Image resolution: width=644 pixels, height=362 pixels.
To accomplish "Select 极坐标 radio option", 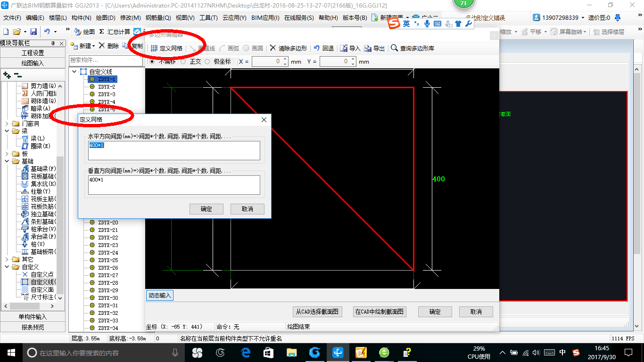I will [x=207, y=61].
